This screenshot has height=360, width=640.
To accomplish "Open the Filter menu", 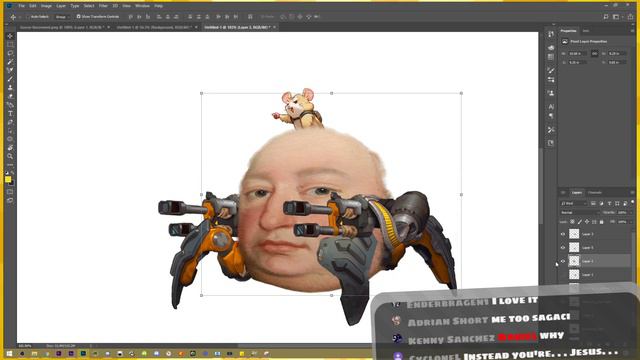I will point(103,6).
